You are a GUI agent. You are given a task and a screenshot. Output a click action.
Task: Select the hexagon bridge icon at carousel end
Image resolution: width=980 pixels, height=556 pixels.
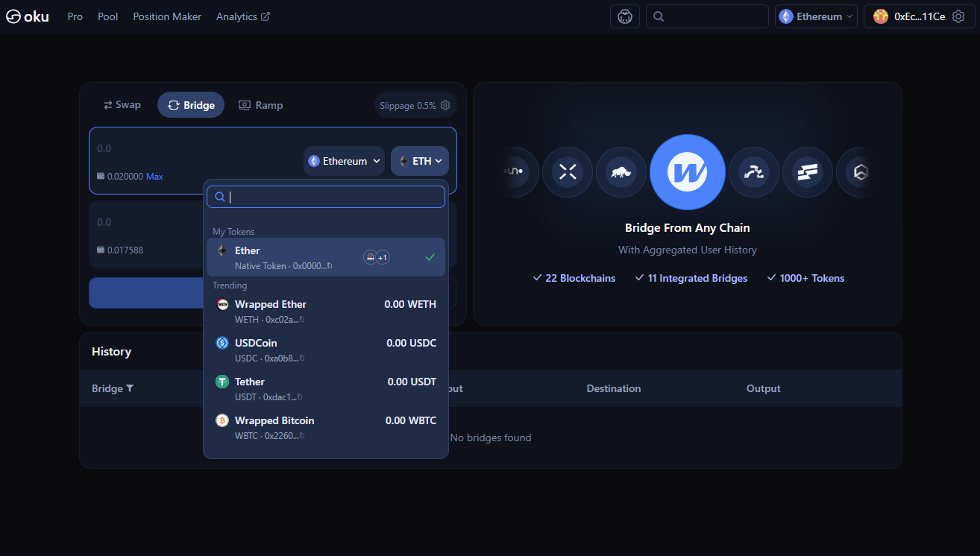[860, 172]
